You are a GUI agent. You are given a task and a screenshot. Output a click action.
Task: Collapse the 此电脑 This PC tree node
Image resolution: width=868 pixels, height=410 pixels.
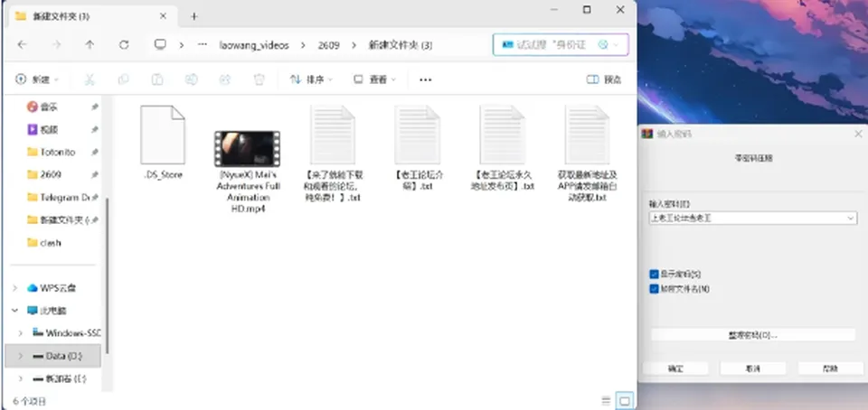tap(15, 311)
